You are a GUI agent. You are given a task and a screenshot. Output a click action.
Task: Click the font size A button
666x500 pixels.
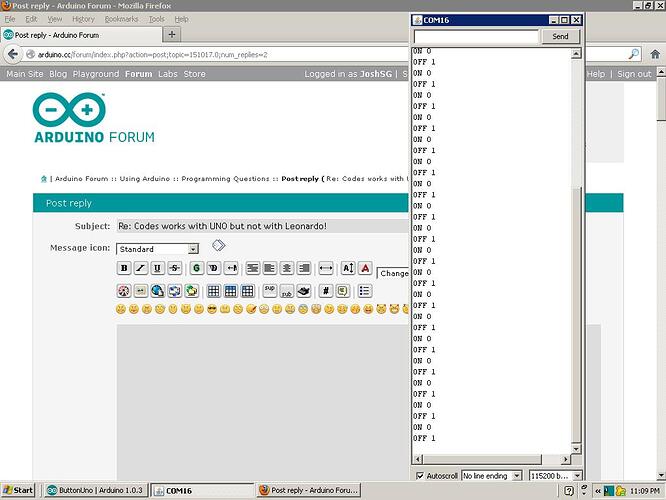pyautogui.click(x=348, y=268)
